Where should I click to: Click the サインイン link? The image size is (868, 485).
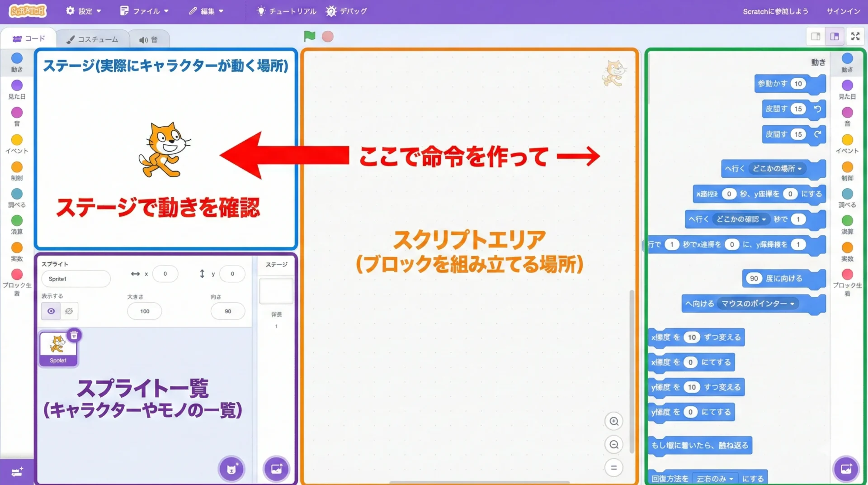click(x=843, y=11)
